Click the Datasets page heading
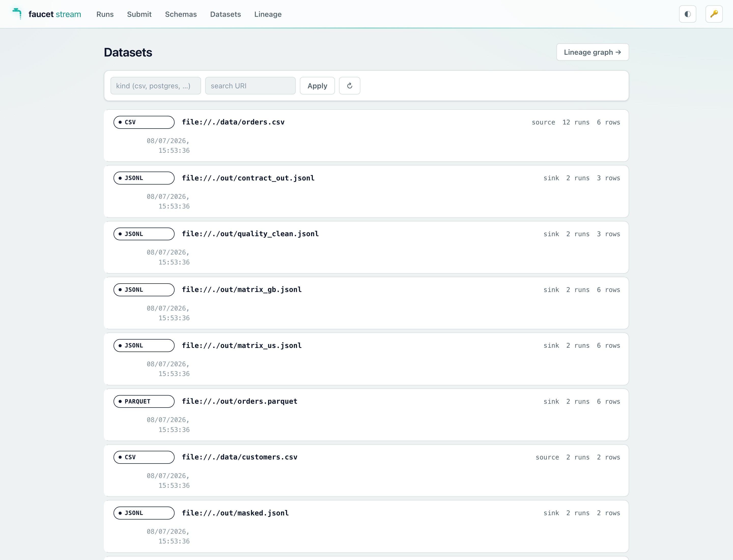 coord(128,52)
